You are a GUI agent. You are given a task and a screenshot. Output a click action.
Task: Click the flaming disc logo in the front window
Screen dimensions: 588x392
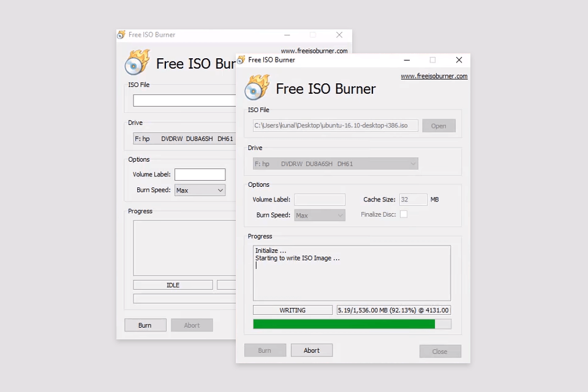257,88
